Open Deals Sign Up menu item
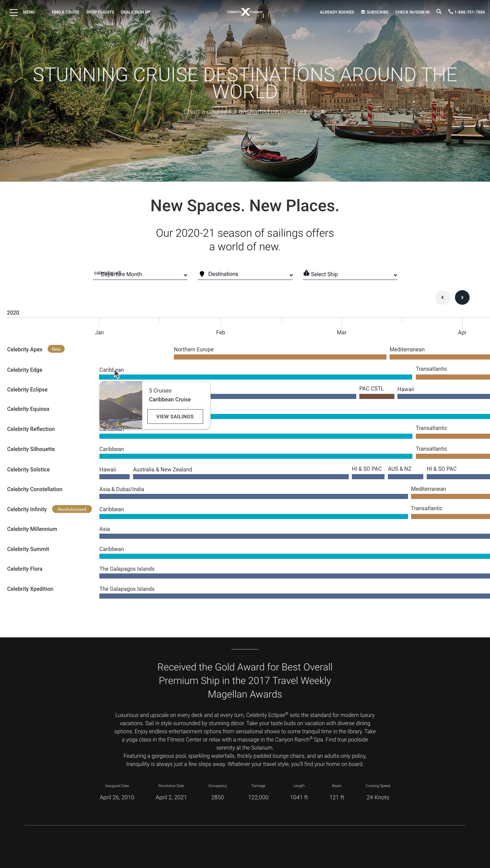 135,12
